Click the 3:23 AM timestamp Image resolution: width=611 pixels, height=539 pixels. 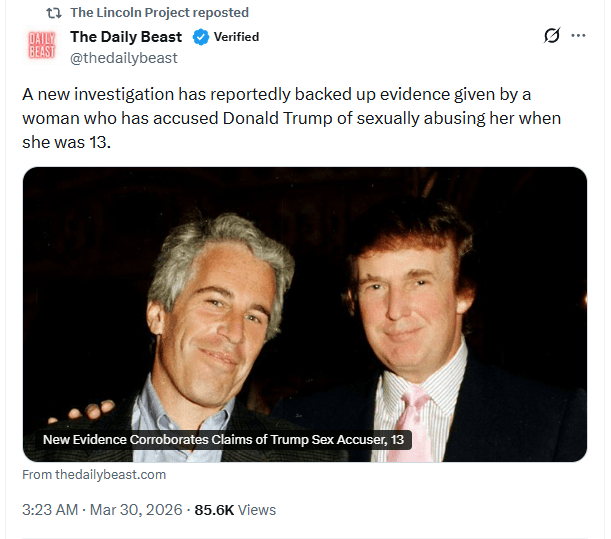click(50, 510)
